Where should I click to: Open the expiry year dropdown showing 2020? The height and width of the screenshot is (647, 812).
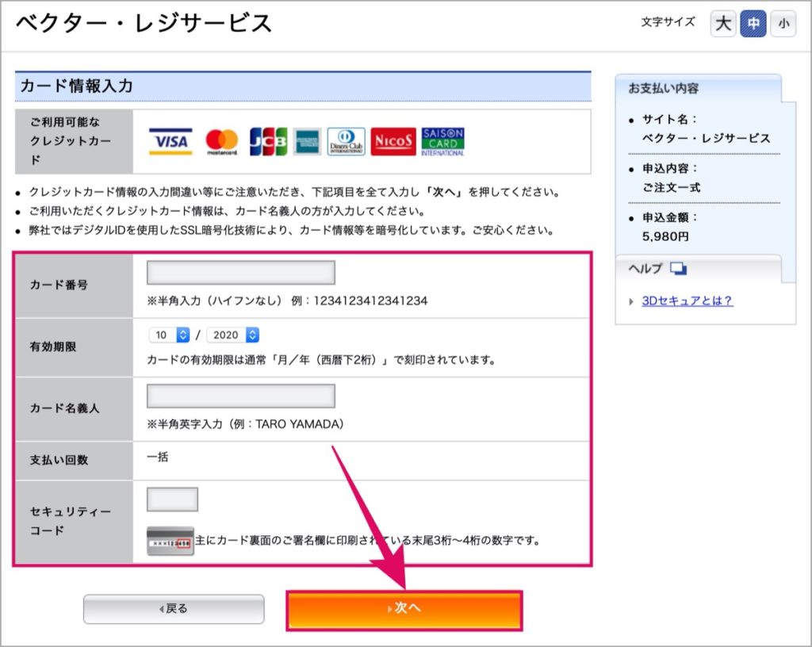[x=232, y=335]
